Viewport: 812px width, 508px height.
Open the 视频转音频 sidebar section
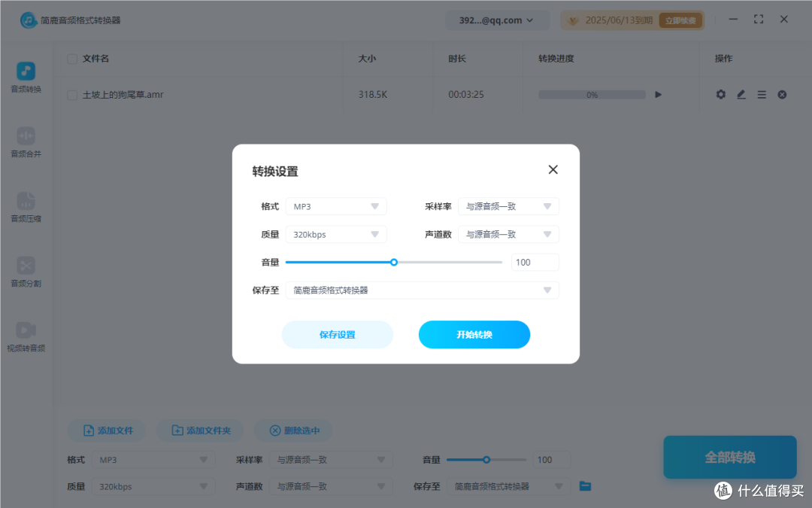point(26,337)
